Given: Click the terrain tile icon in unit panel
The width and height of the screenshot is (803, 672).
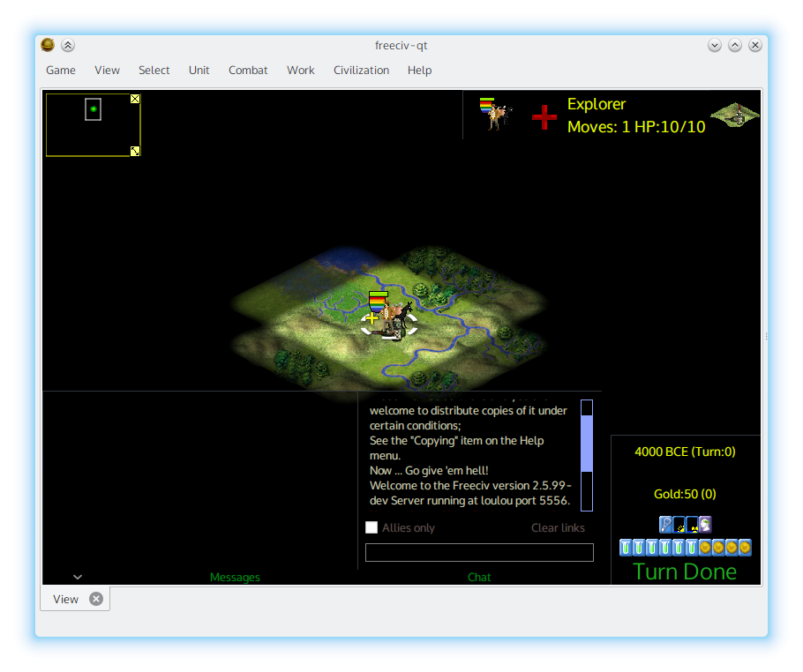Looking at the screenshot, I should pyautogui.click(x=734, y=116).
